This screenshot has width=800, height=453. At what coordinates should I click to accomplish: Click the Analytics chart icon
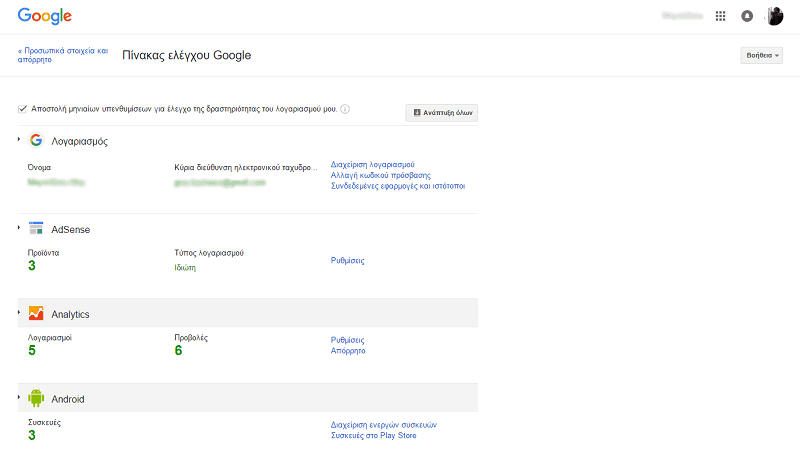tap(36, 313)
